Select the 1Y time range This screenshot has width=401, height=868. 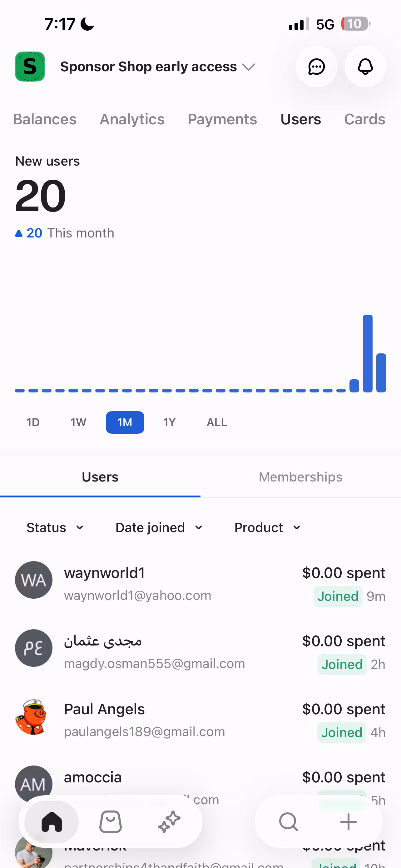[169, 422]
